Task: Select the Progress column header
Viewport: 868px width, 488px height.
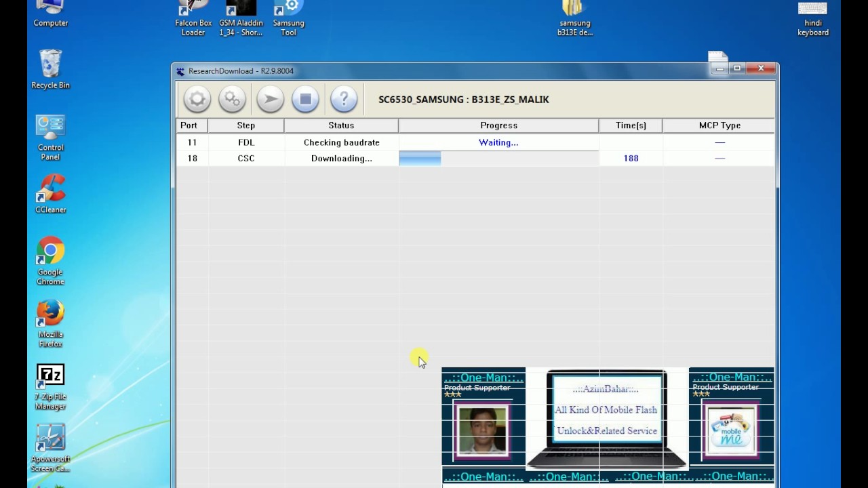Action: pos(498,125)
